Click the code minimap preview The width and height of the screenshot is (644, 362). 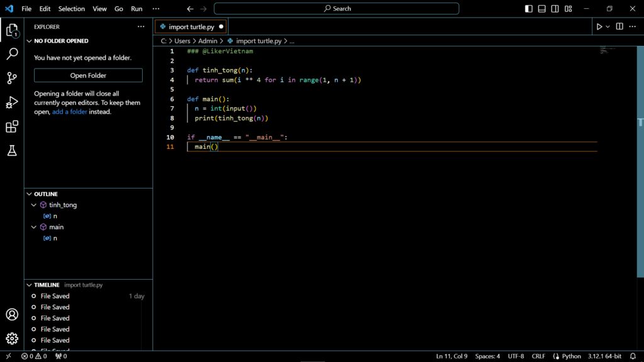(x=608, y=50)
